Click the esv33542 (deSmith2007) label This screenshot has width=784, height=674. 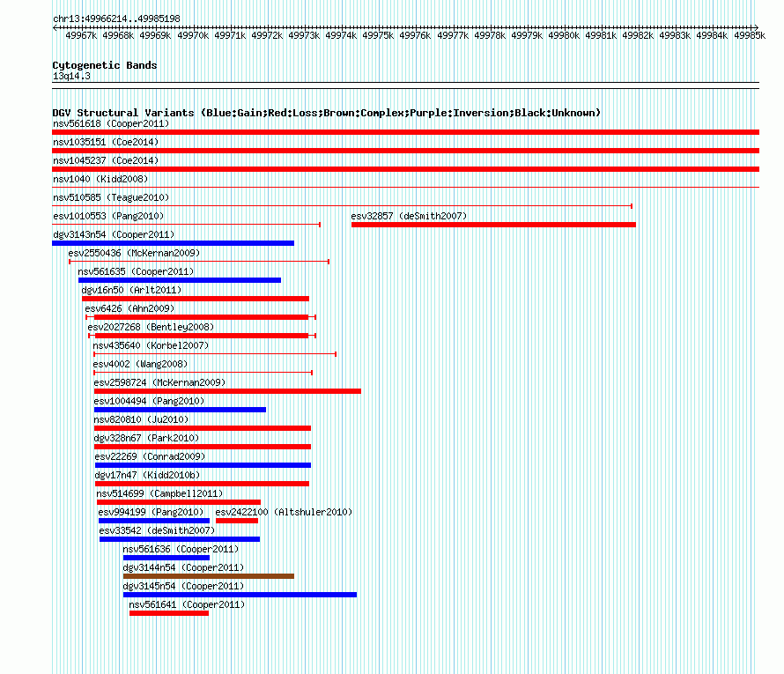pos(157,530)
